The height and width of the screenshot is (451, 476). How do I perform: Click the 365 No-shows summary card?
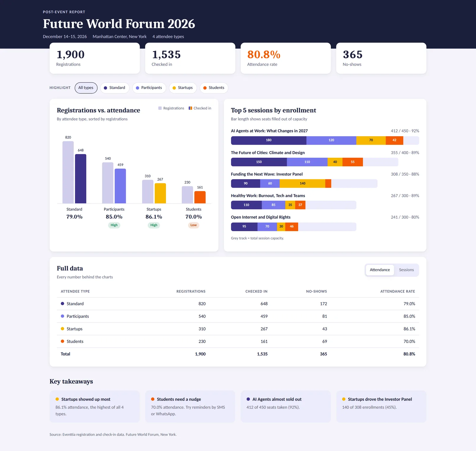pyautogui.click(x=381, y=58)
